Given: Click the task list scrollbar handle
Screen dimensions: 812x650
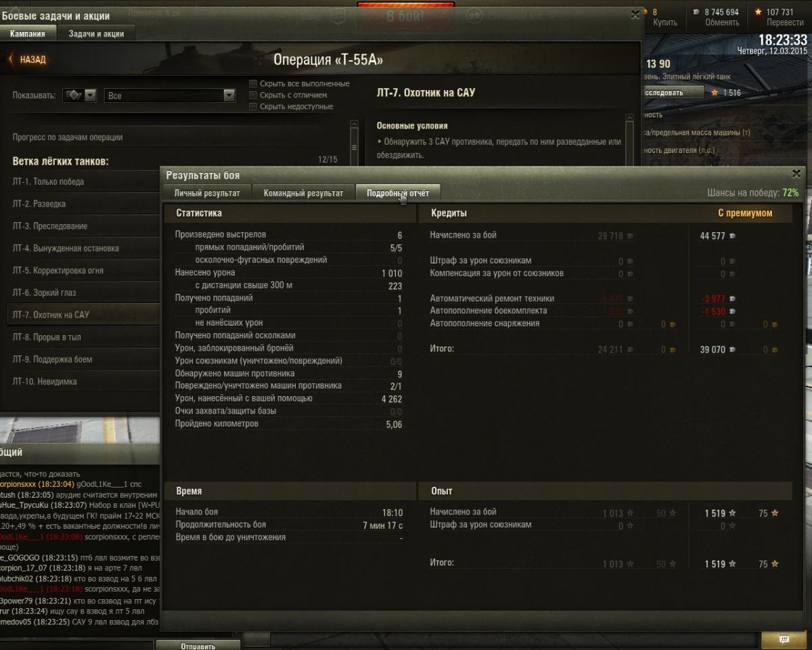Looking at the screenshot, I should pyautogui.click(x=353, y=148).
